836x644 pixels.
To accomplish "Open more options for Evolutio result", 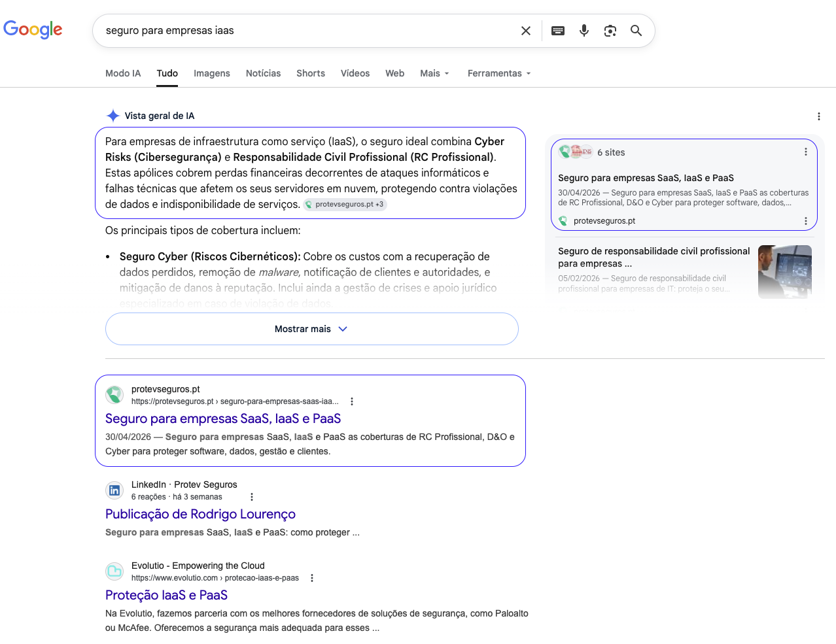I will click(x=312, y=578).
